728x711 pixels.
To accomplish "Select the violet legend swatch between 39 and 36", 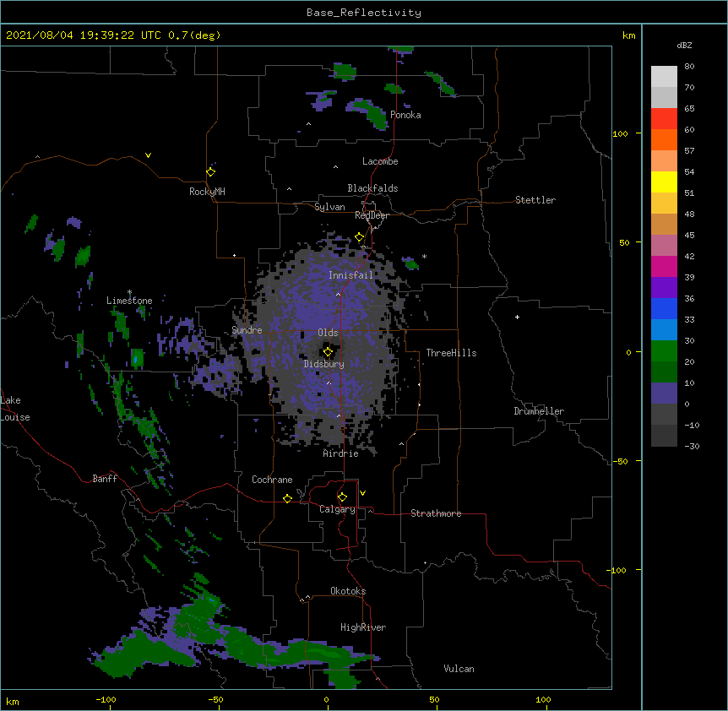I will click(664, 288).
